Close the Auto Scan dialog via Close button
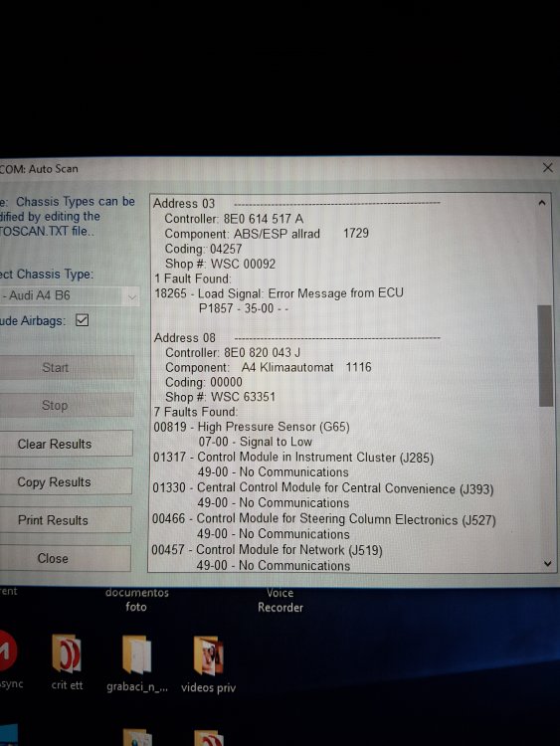The height and width of the screenshot is (746, 560). coord(65,558)
